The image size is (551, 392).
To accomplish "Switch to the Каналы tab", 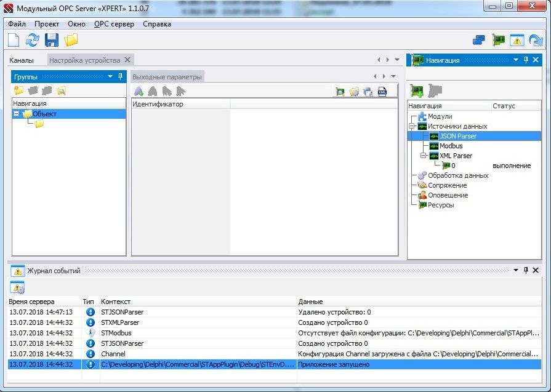I will (22, 60).
